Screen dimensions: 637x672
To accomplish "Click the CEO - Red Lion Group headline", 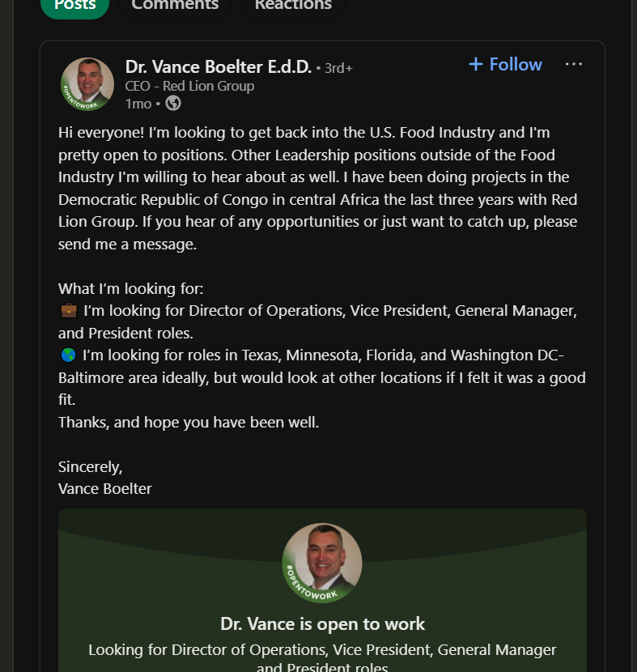I will click(189, 86).
